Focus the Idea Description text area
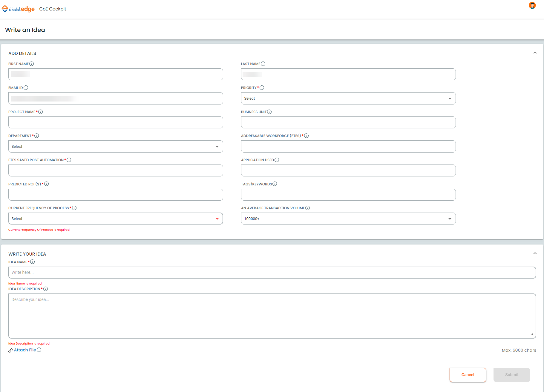Viewport: 544px width, 392px height. point(272,316)
